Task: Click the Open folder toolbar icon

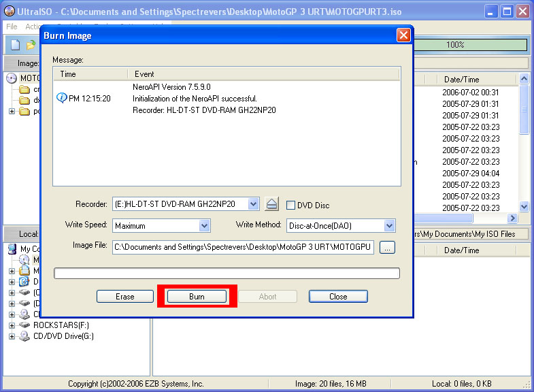Action: 31,45
